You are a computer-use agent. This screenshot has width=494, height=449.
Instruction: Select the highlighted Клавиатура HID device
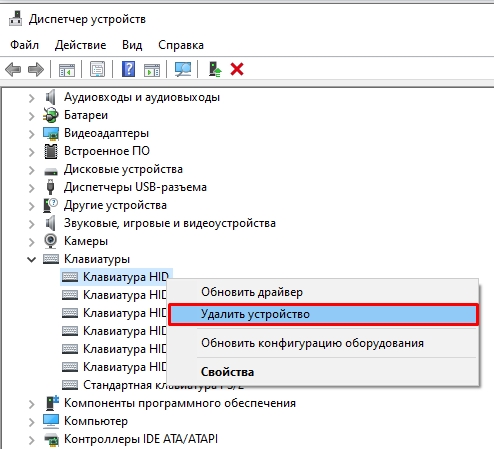tap(116, 277)
